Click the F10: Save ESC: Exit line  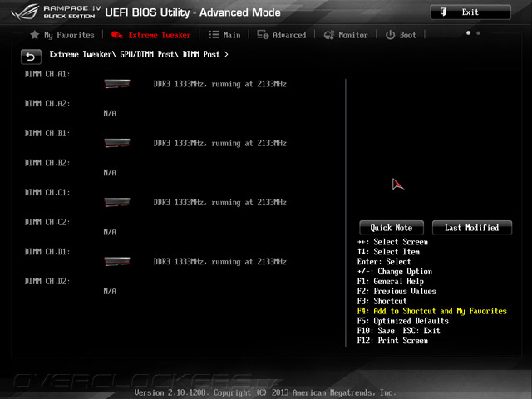[399, 331]
